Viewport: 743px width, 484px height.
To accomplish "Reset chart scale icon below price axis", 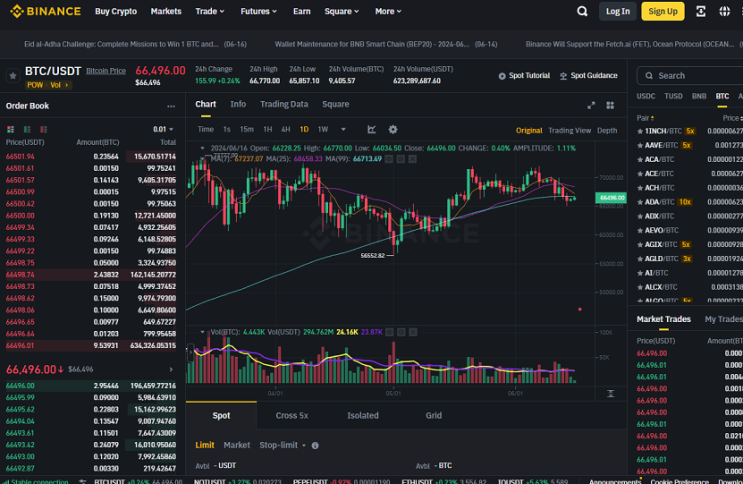I will tap(611, 393).
